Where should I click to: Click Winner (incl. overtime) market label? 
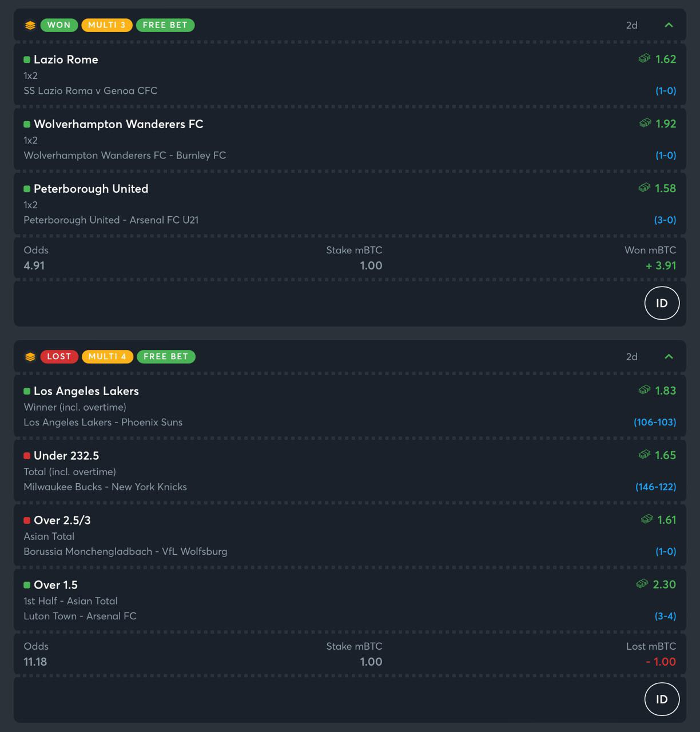point(75,407)
